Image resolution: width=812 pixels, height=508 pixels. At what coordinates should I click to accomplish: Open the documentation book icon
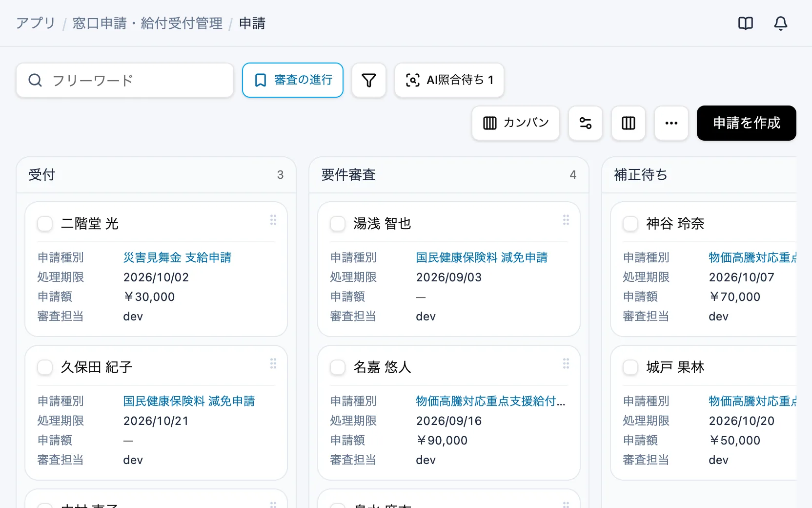point(746,23)
